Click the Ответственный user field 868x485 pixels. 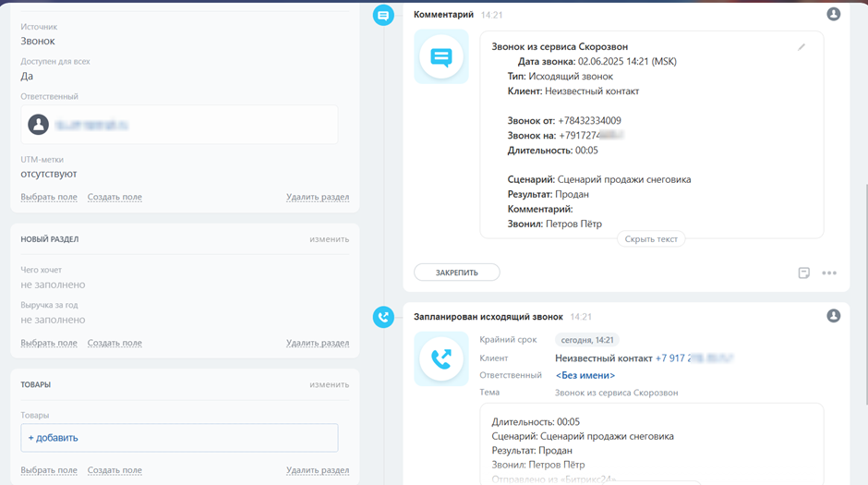coord(179,124)
